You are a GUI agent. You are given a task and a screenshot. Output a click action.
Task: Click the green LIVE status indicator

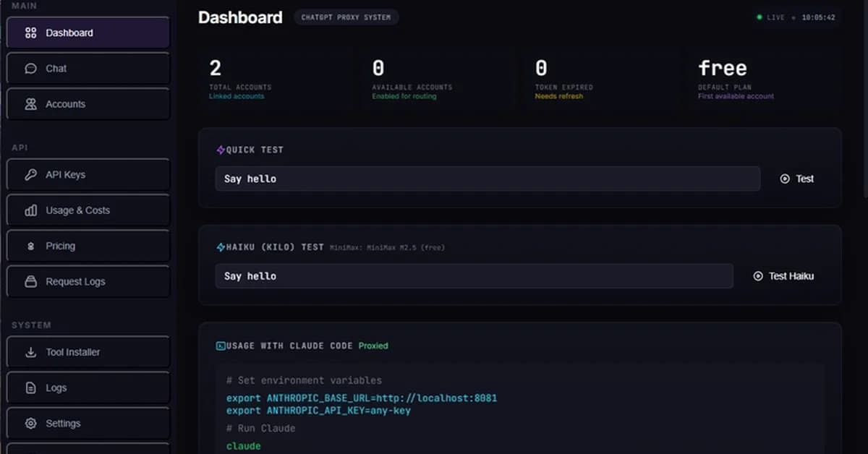pos(759,17)
